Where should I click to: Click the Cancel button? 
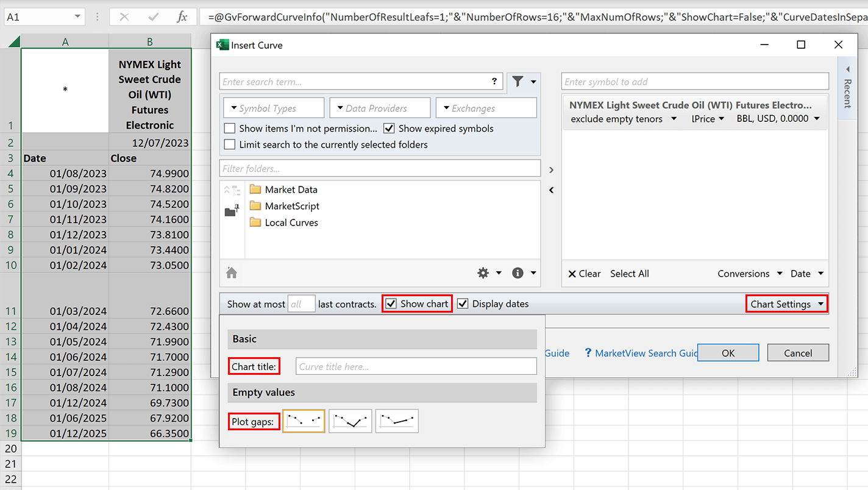click(798, 353)
